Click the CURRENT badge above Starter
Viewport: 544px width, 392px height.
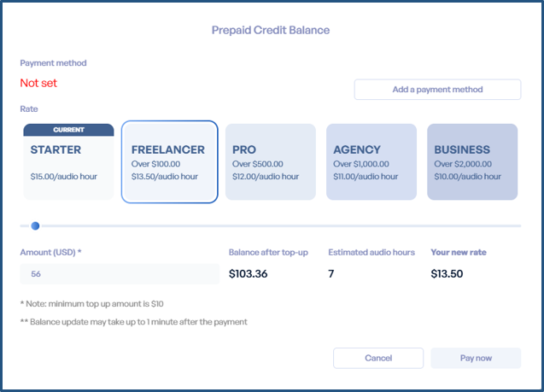click(x=68, y=130)
